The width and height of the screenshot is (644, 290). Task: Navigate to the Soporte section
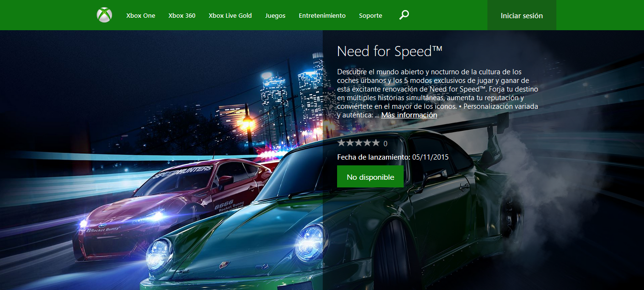pyautogui.click(x=371, y=16)
